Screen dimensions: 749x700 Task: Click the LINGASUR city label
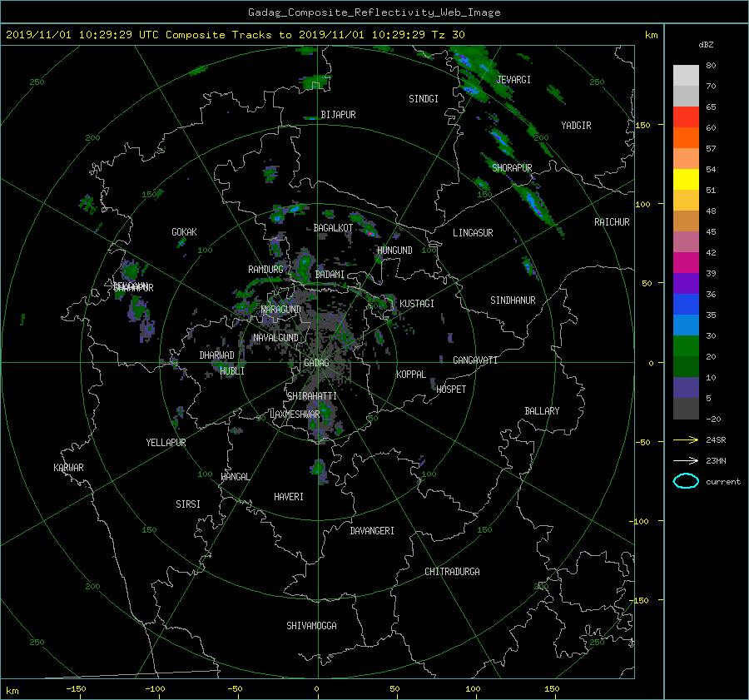click(473, 233)
